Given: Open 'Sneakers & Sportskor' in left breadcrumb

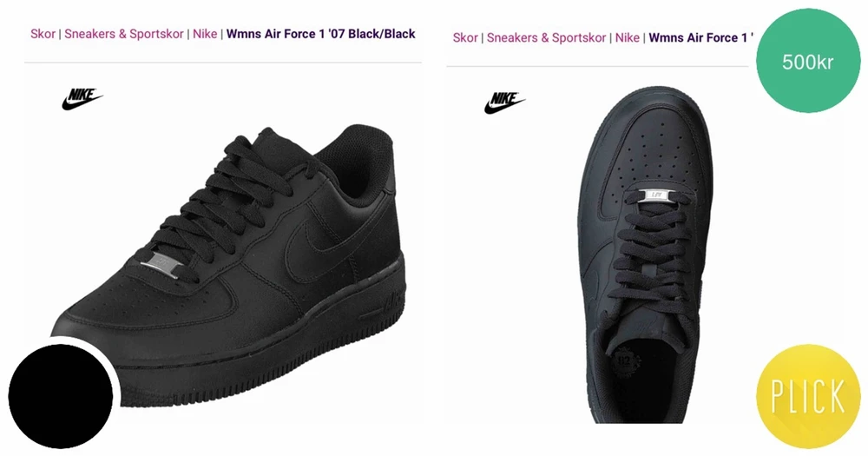Looking at the screenshot, I should click(x=124, y=34).
